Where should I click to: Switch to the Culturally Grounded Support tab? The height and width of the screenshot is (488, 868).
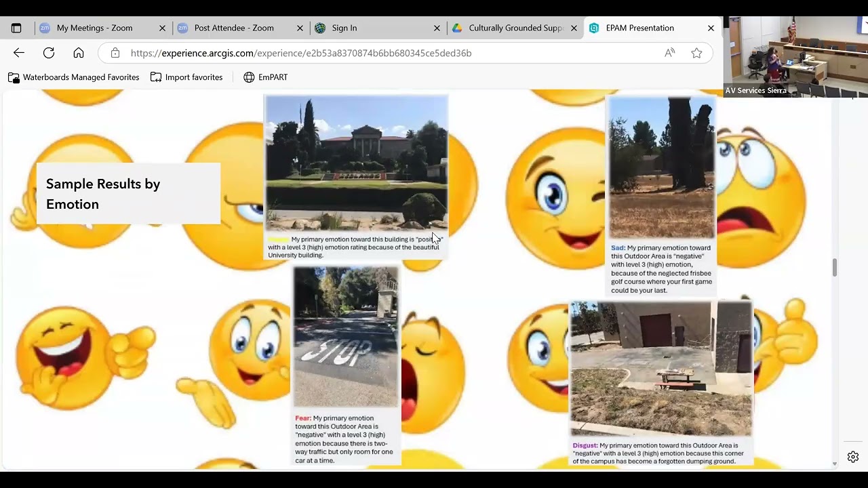coord(515,28)
